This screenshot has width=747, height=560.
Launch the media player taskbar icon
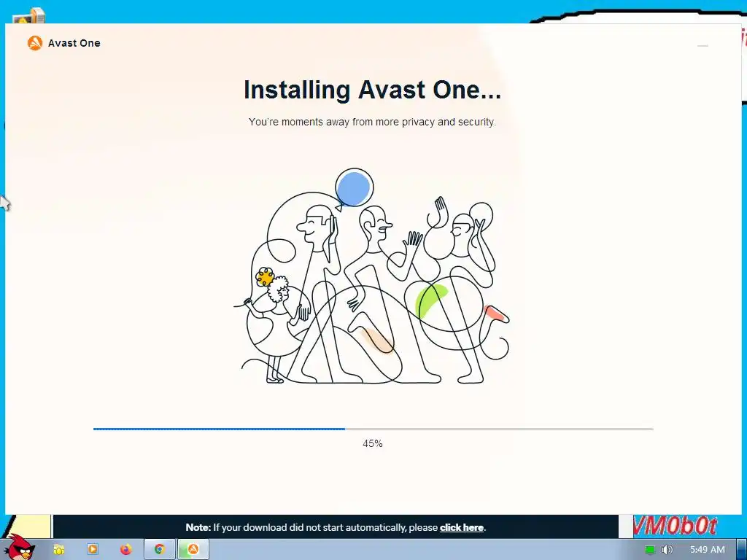(x=93, y=549)
